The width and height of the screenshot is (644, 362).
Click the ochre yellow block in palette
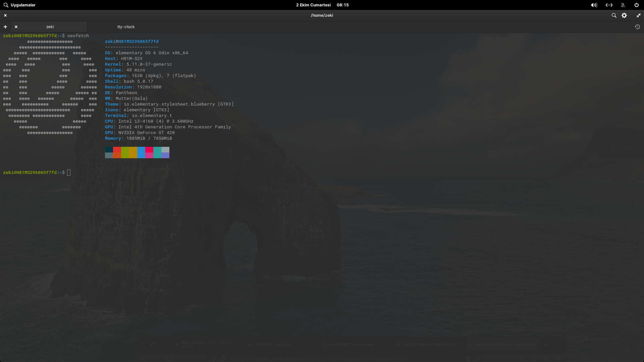(x=133, y=153)
